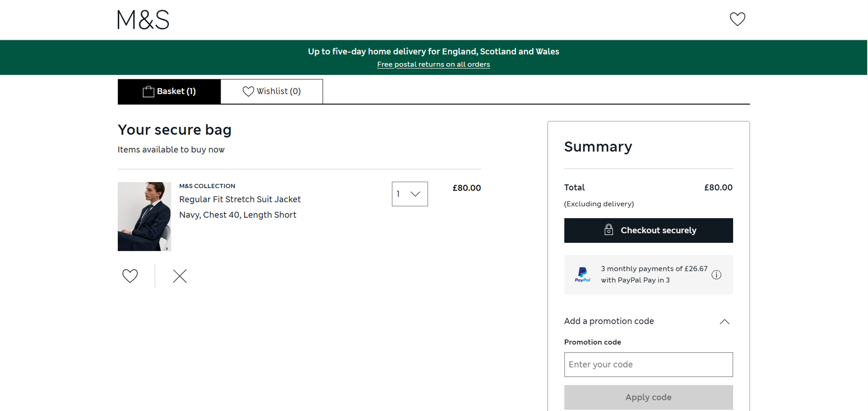Open the suit jacket product thumbnail

(144, 216)
